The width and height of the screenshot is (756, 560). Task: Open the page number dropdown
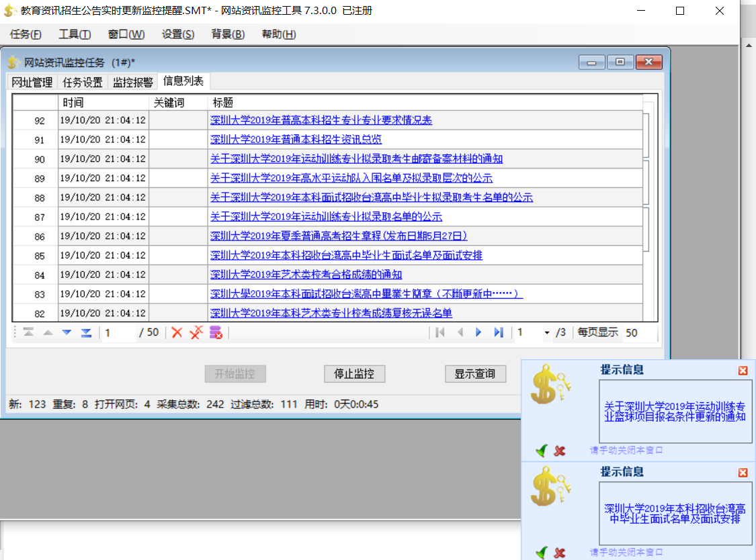pos(546,332)
